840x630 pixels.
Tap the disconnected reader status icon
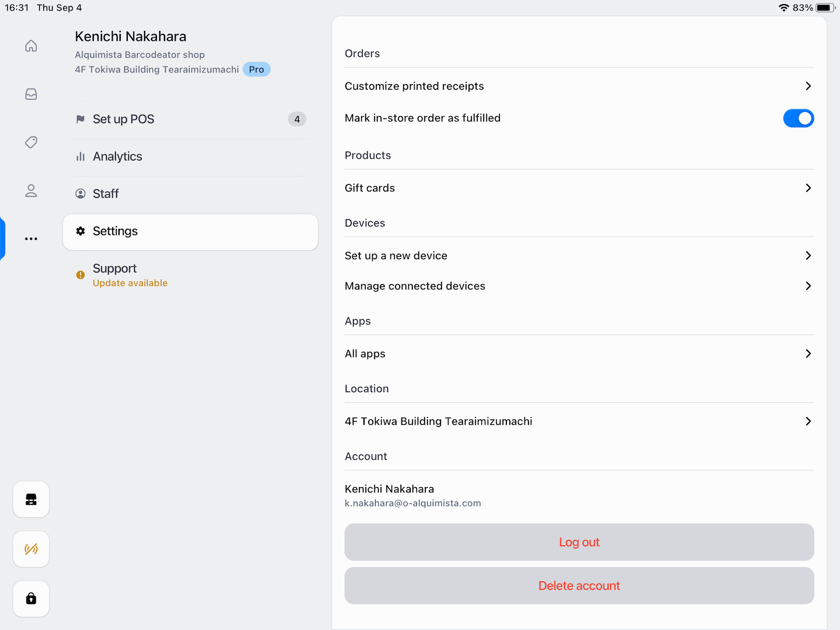(31, 549)
